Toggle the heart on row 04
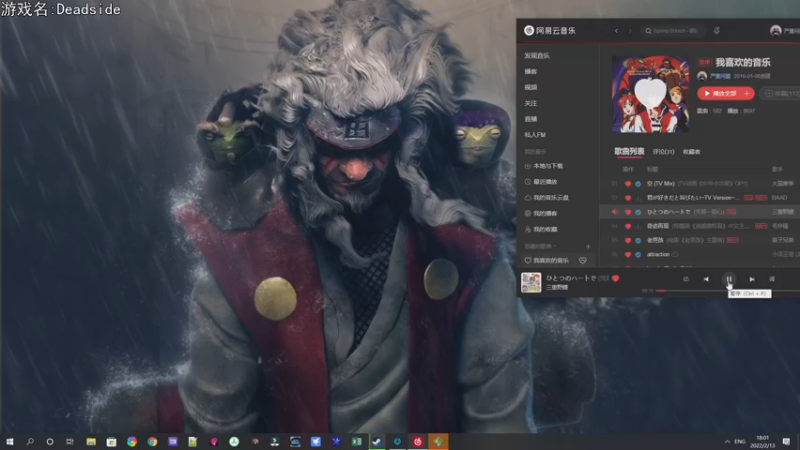This screenshot has height=450, width=800. [x=628, y=226]
